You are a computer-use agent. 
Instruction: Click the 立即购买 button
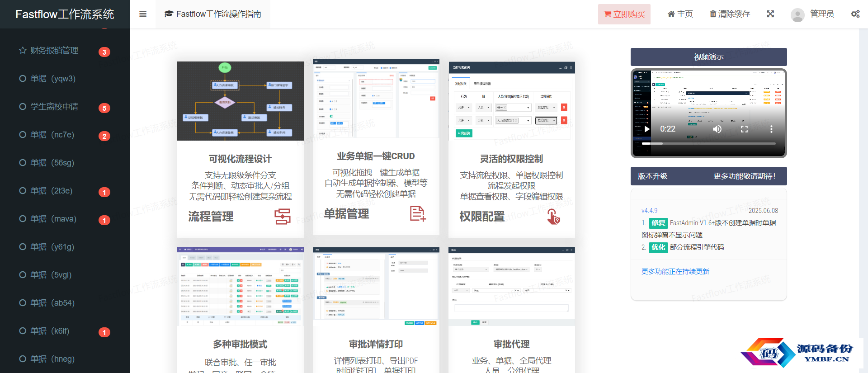coord(624,14)
